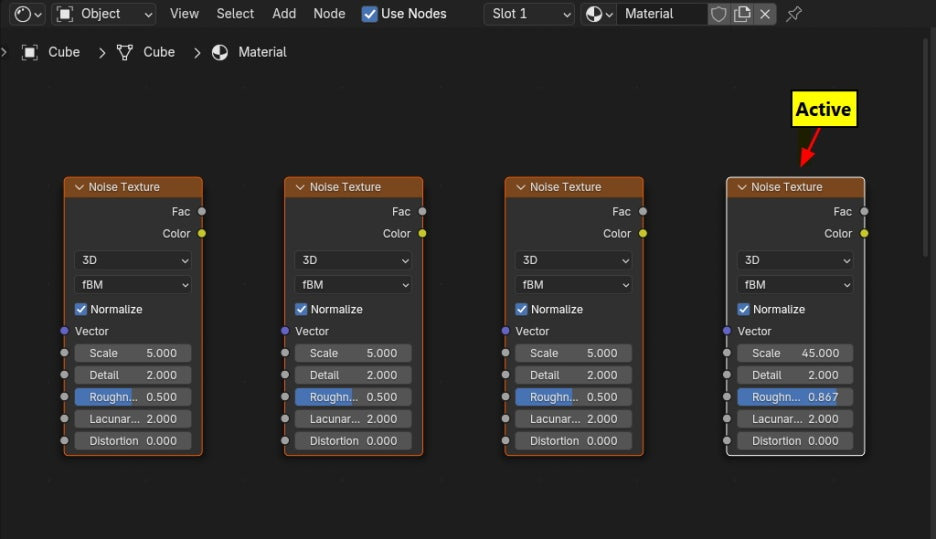The height and width of the screenshot is (539, 936).
Task: Open fBM type dropdown in third node
Action: (x=573, y=285)
